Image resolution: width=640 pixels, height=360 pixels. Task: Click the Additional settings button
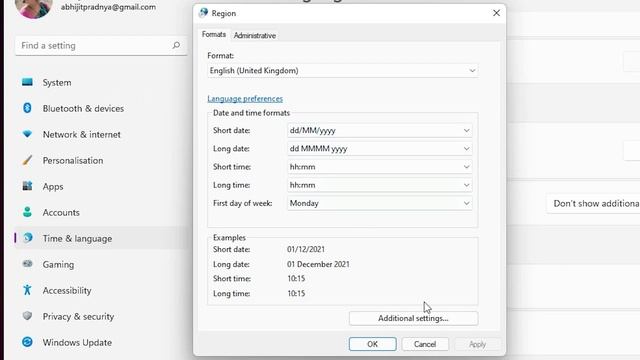coord(413,318)
